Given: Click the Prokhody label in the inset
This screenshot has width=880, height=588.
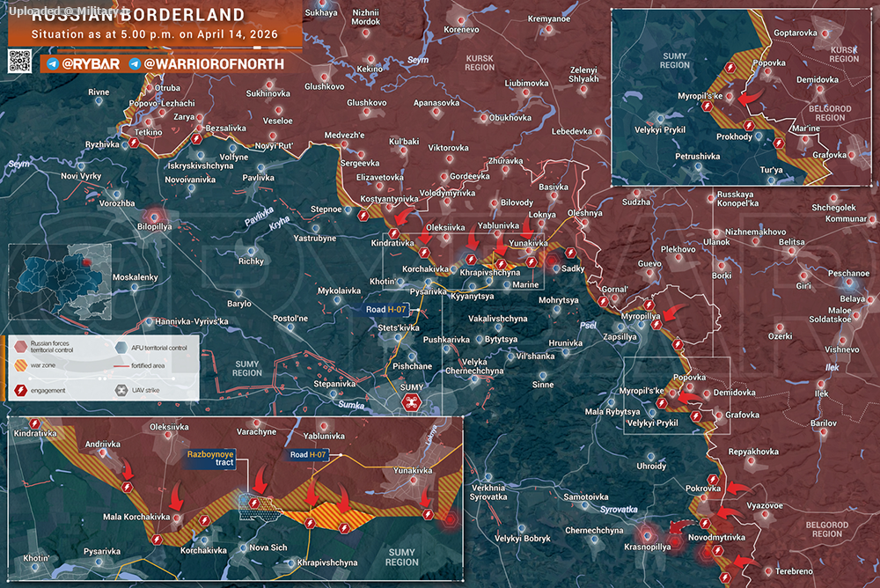Looking at the screenshot, I should (x=734, y=137).
